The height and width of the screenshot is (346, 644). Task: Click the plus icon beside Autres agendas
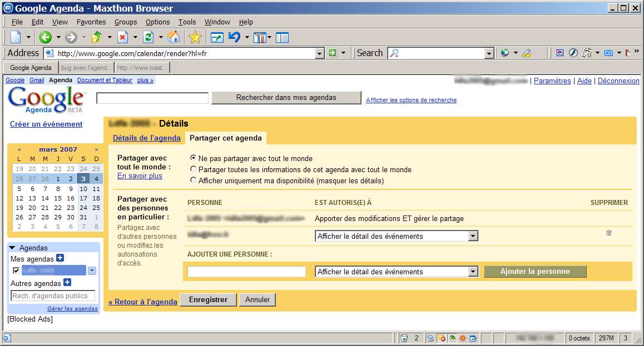67,283
